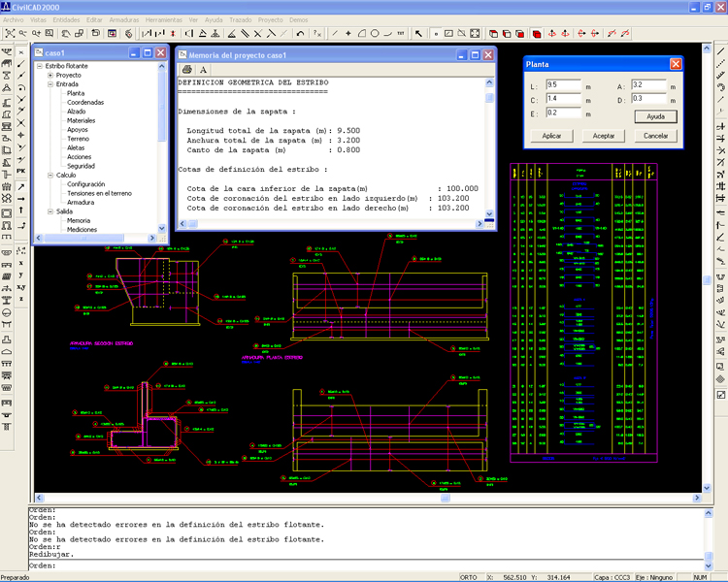Click the L value input field

pyautogui.click(x=563, y=85)
